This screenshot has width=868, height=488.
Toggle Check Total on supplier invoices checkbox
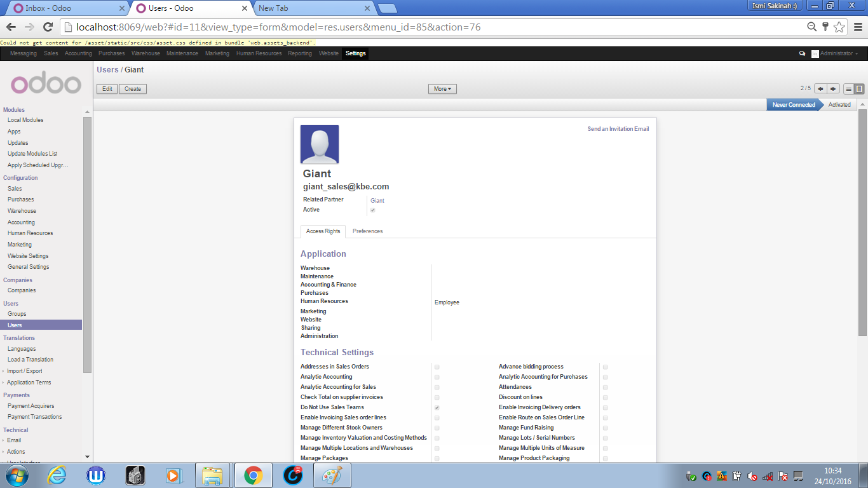(437, 398)
